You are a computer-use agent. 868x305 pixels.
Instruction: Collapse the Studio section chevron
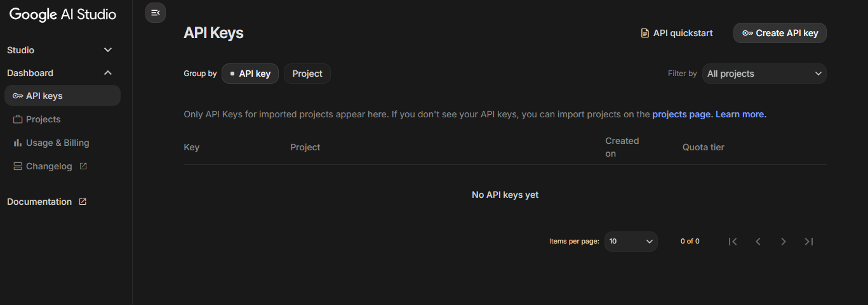[108, 50]
